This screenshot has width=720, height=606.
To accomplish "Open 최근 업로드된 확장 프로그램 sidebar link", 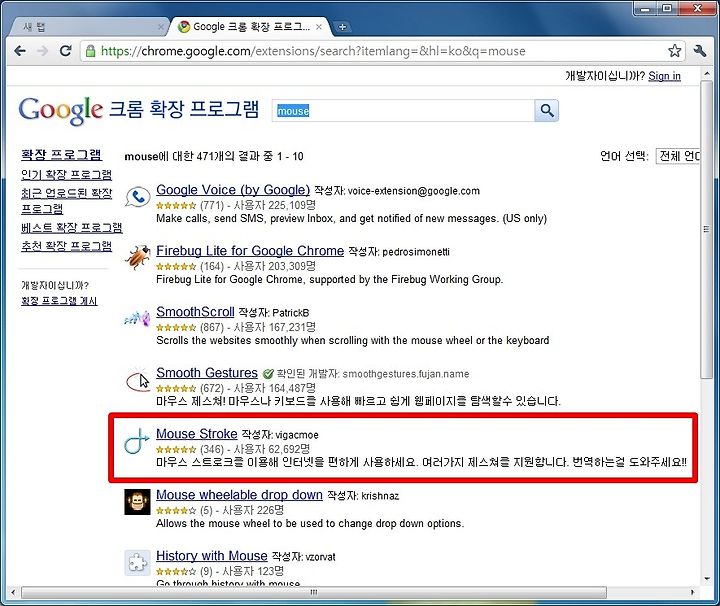I will pyautogui.click(x=66, y=201).
